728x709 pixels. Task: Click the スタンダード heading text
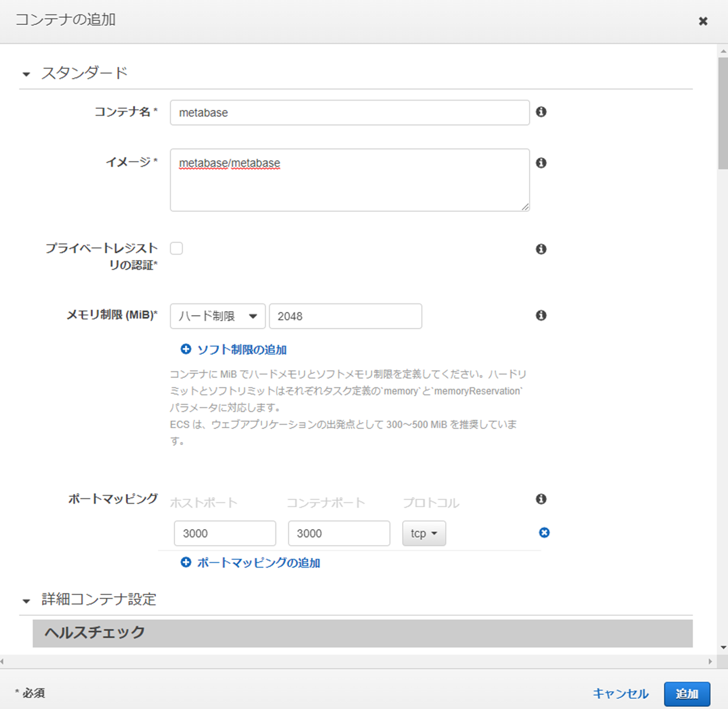point(84,73)
